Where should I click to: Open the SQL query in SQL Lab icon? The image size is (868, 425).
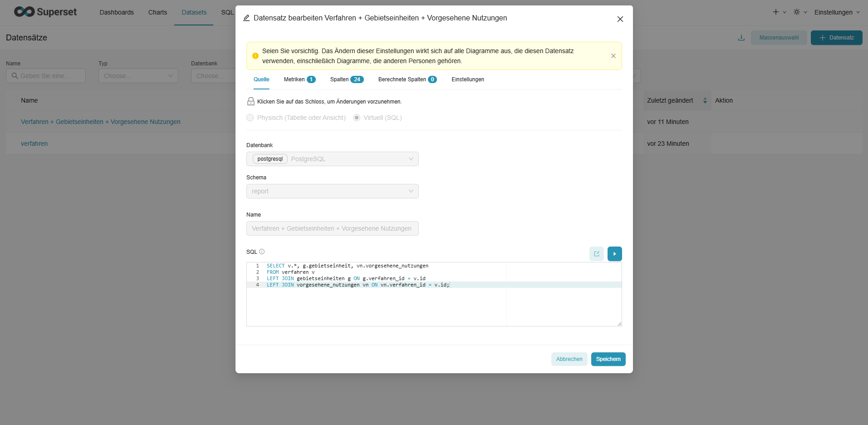click(596, 254)
